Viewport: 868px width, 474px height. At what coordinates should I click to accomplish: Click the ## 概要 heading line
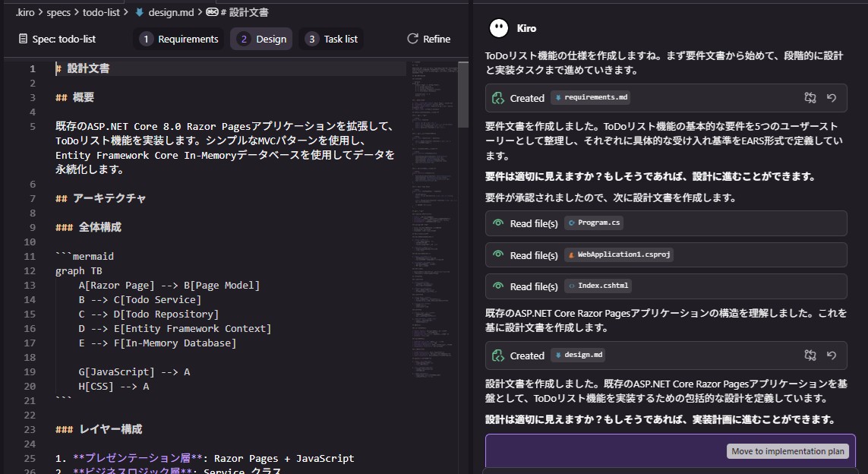point(74,97)
